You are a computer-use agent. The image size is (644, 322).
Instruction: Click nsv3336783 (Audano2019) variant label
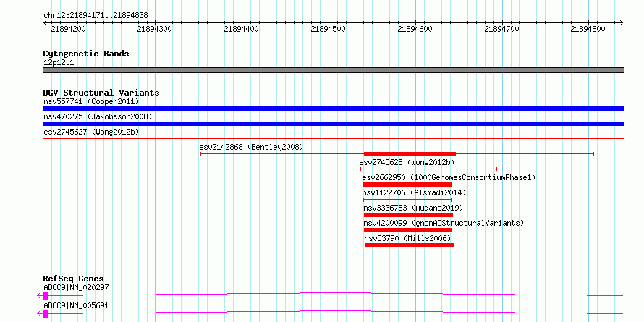tap(413, 208)
